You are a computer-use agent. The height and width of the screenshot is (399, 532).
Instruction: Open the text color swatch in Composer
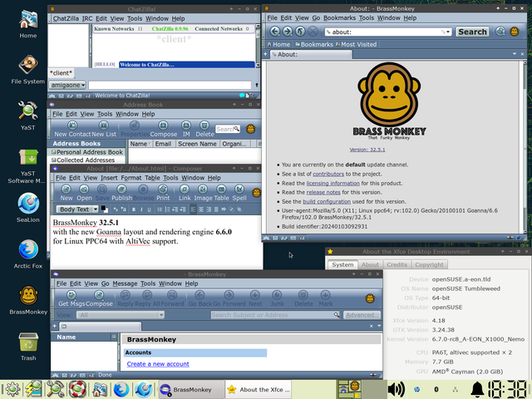103,208
